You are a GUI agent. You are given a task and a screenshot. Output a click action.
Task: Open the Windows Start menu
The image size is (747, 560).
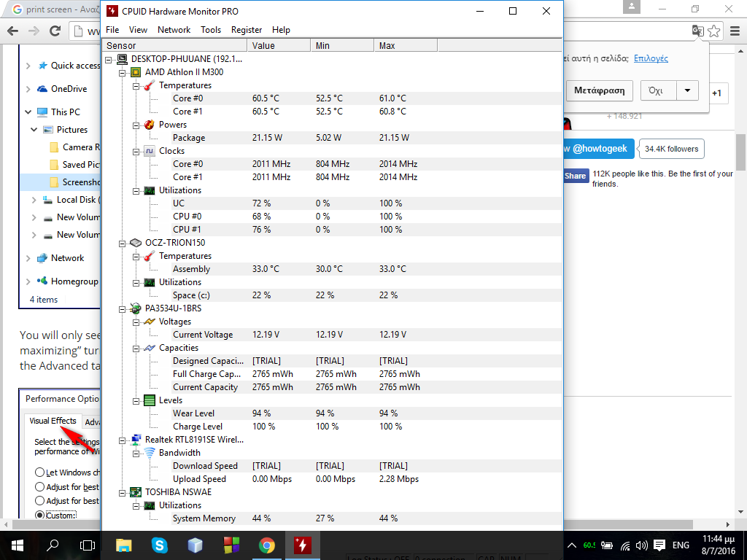click(18, 545)
